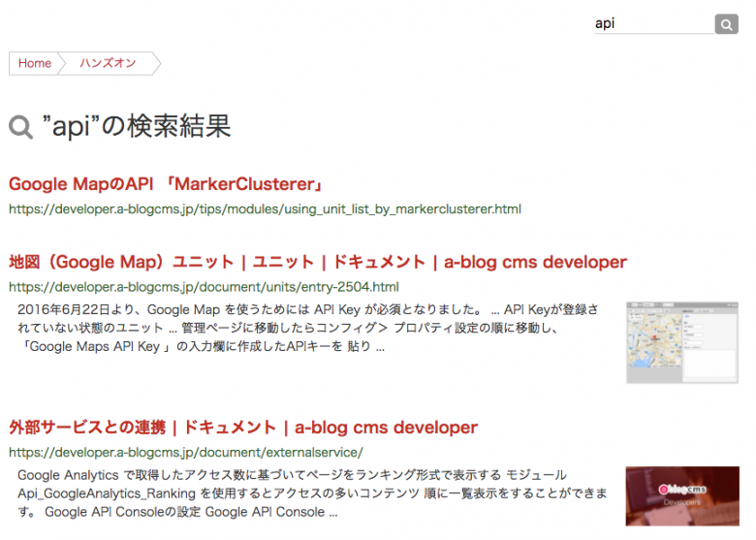Viewport: 756px width, 540px height.
Task: Go to Home breadcrumb
Action: coord(35,63)
